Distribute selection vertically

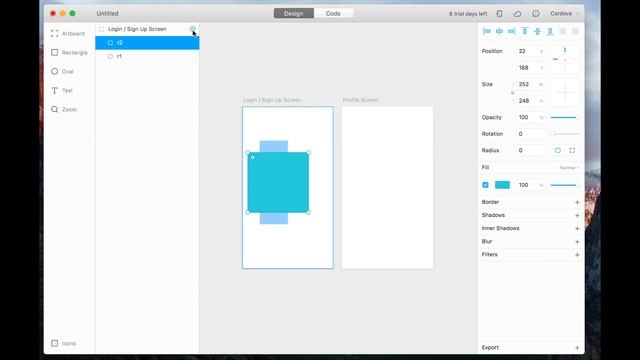tap(575, 31)
